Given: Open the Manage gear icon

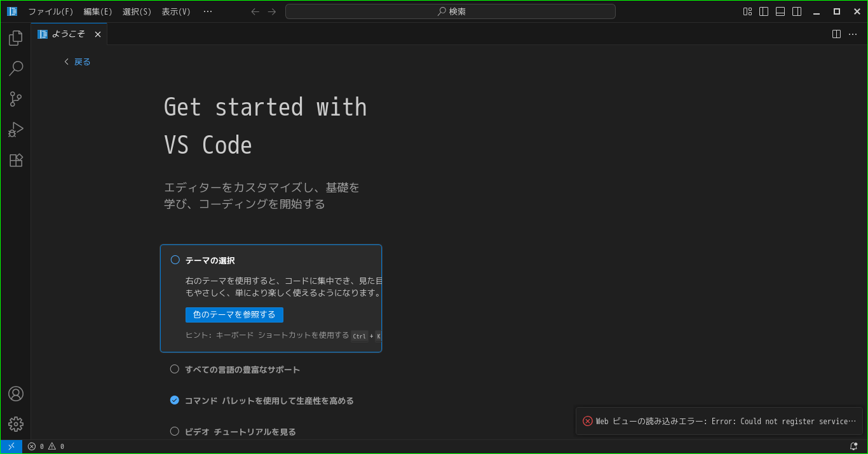Looking at the screenshot, I should [x=16, y=424].
